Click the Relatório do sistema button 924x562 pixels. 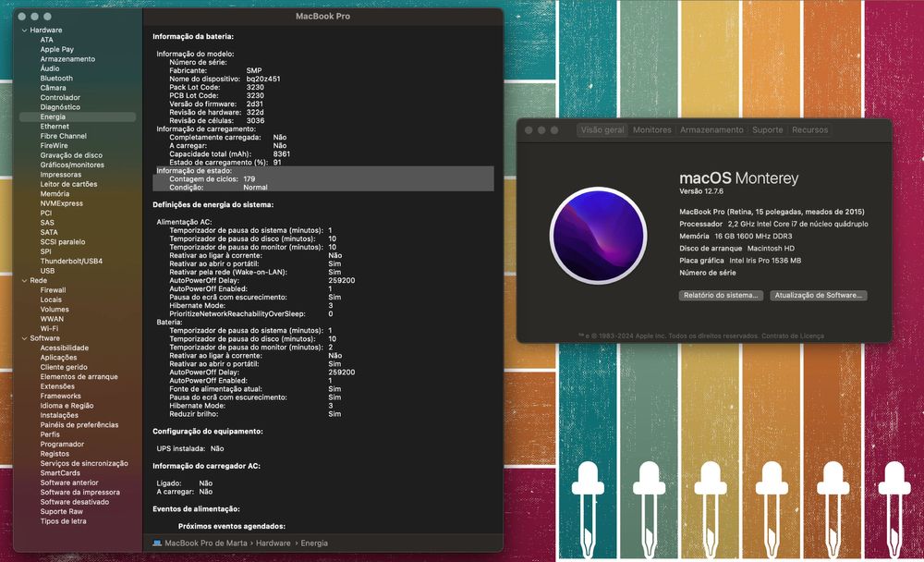coord(721,296)
